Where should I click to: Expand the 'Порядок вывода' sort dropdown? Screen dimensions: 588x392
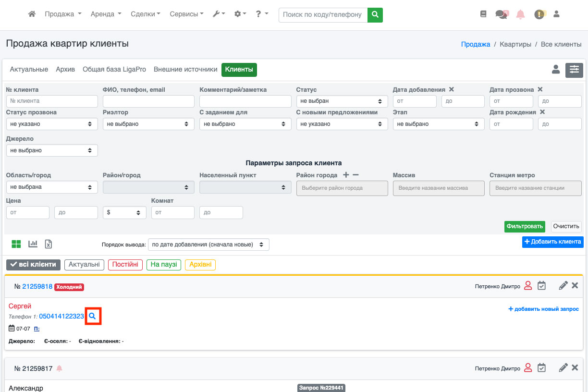208,244
